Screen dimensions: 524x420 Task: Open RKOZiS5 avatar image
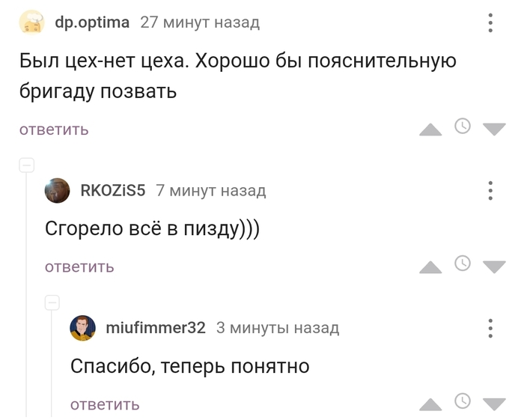[x=57, y=191]
